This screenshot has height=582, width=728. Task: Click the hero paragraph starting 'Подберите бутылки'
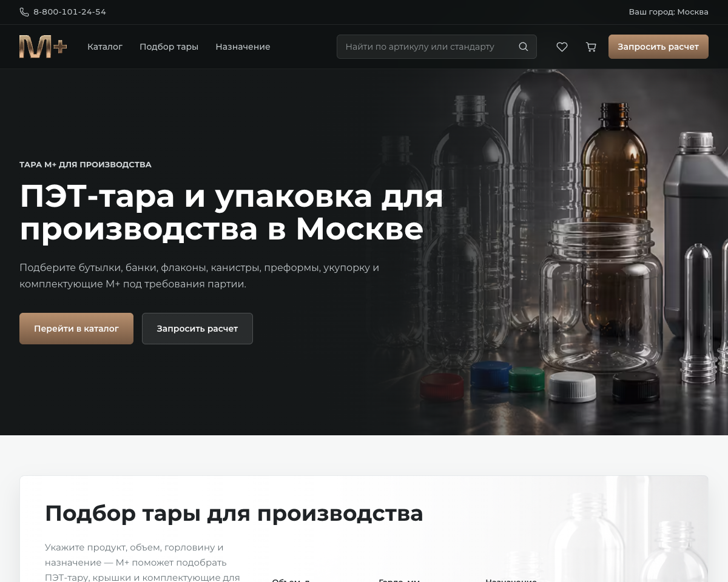200,276
